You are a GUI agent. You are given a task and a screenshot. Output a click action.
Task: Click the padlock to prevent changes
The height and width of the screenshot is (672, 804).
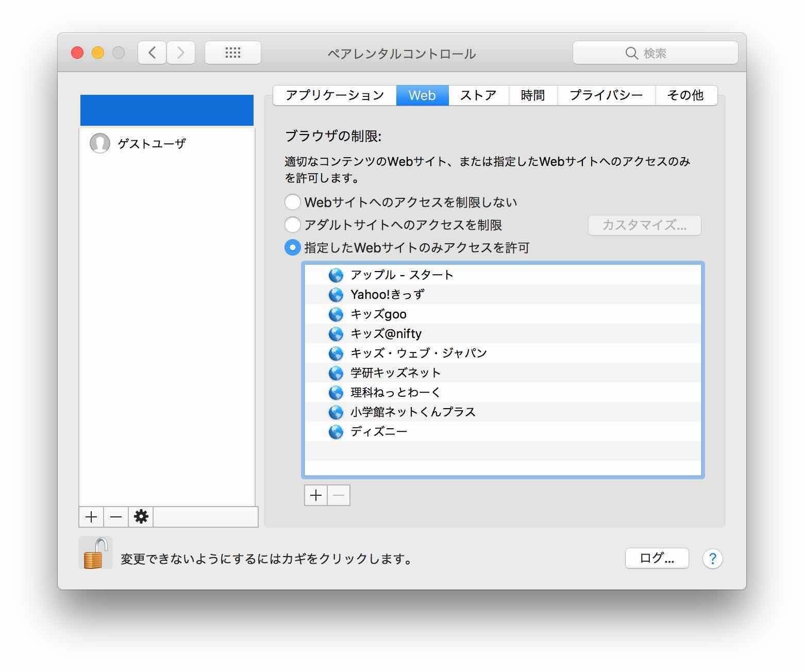tap(95, 553)
